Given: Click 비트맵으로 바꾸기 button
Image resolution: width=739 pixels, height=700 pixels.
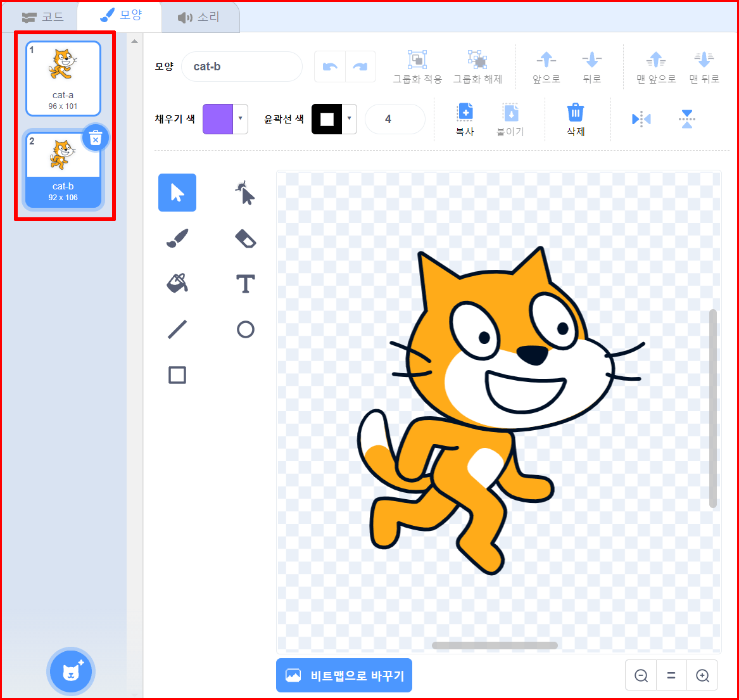Looking at the screenshot, I should coord(344,675).
